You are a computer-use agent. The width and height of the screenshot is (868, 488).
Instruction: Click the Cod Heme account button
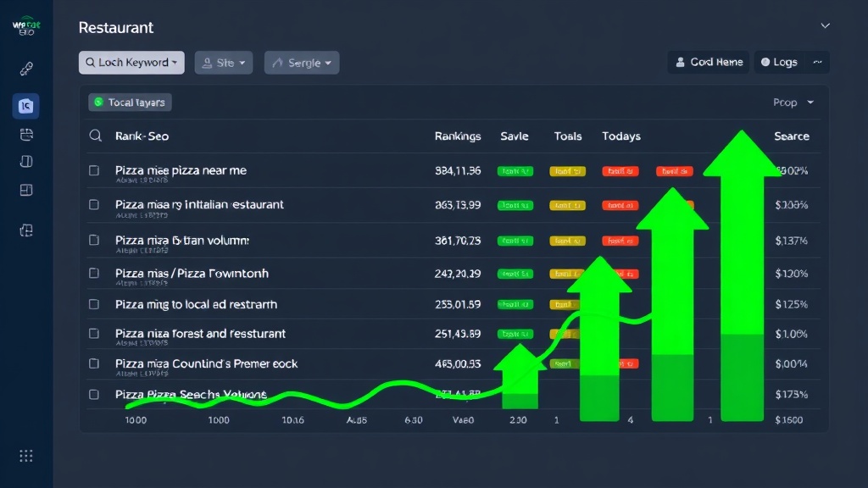[x=708, y=61]
